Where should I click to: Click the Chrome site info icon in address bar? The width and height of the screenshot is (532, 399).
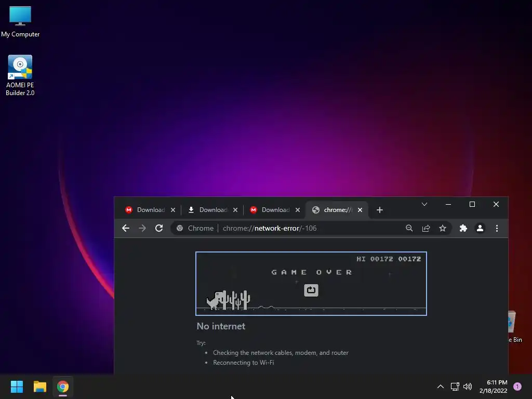coord(180,228)
